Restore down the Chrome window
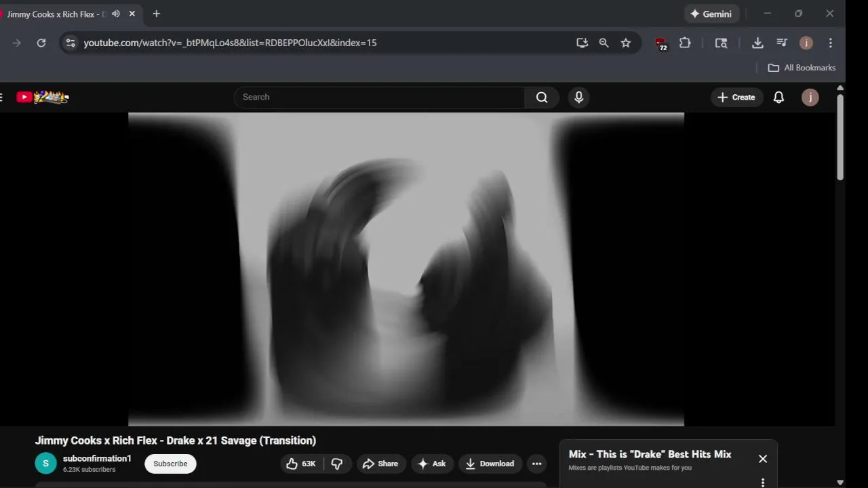868x488 pixels. point(798,14)
